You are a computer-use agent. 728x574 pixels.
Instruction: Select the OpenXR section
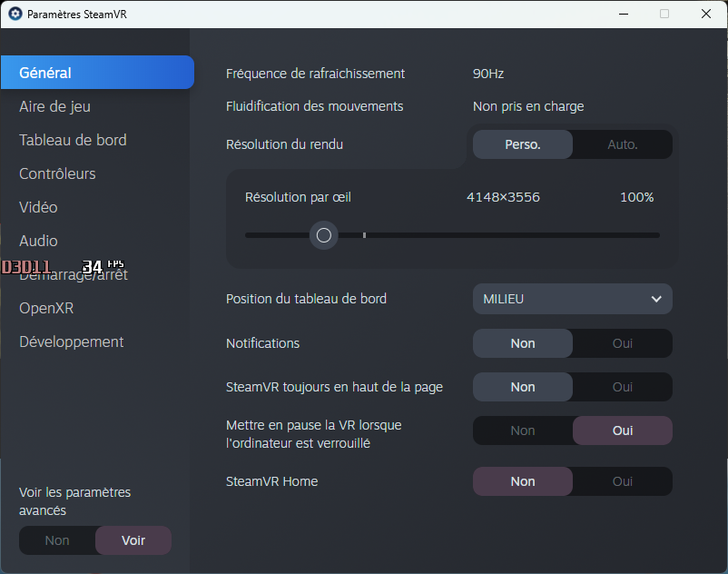(x=46, y=309)
